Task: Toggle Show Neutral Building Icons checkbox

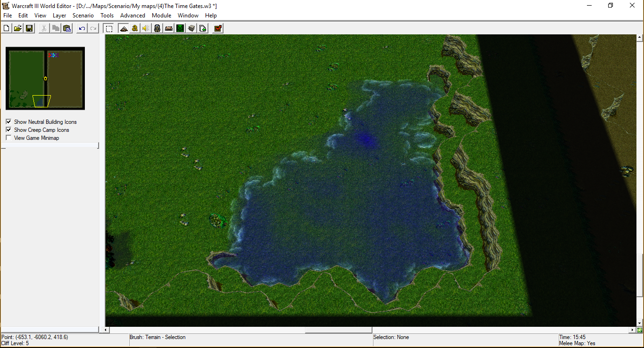Action: click(x=8, y=121)
